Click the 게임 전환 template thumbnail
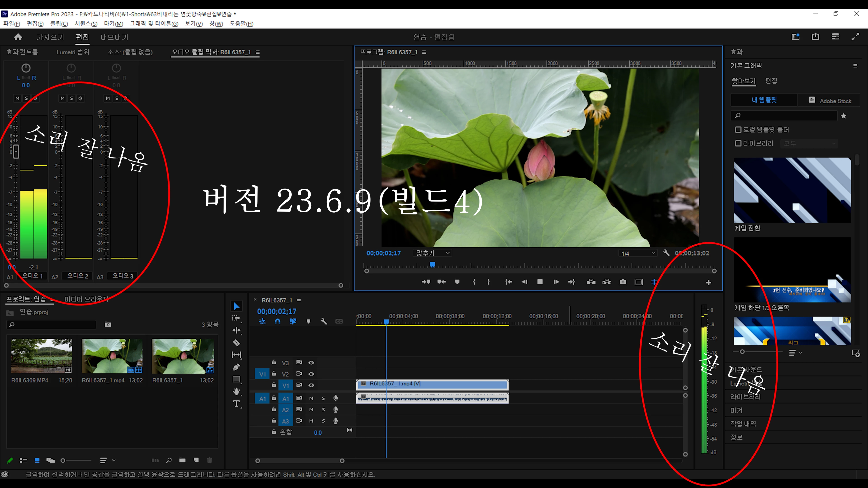The width and height of the screenshot is (868, 488). [x=792, y=190]
